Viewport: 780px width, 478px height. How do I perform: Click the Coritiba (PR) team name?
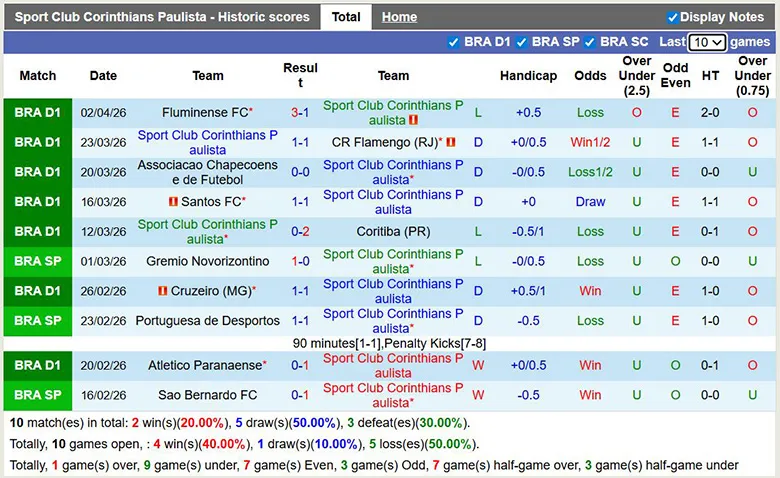[393, 232]
